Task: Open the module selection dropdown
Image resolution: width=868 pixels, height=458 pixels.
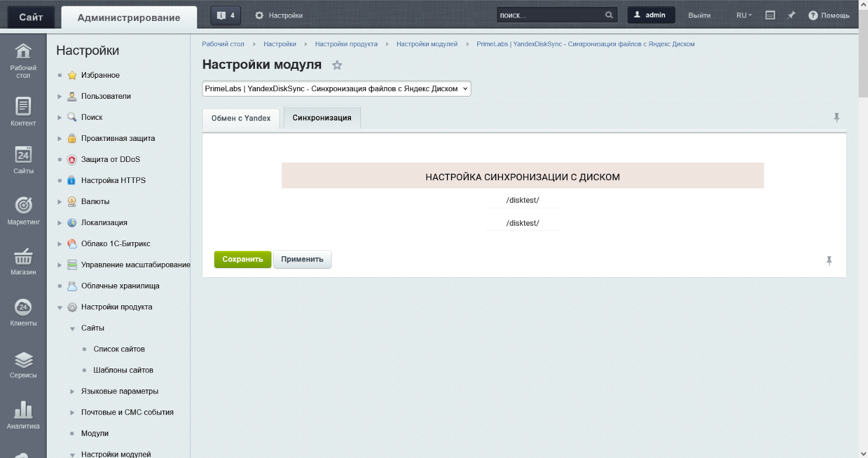Action: pyautogui.click(x=336, y=88)
